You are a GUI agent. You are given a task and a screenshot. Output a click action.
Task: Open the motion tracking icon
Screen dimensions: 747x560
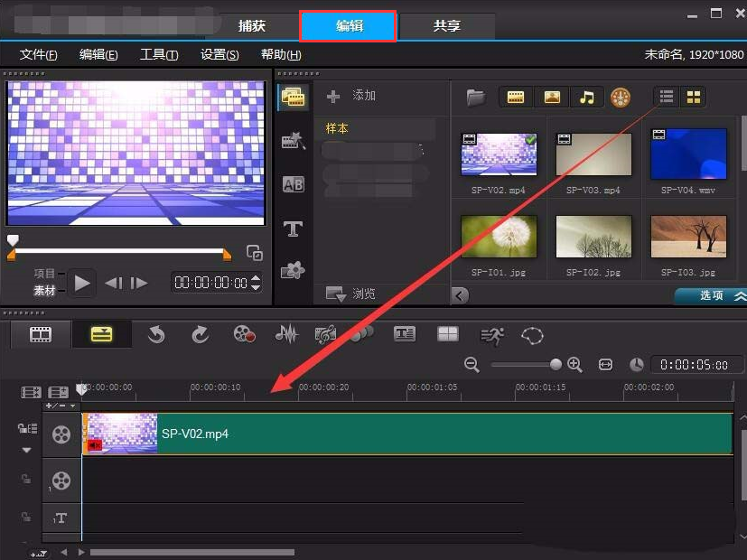(491, 336)
